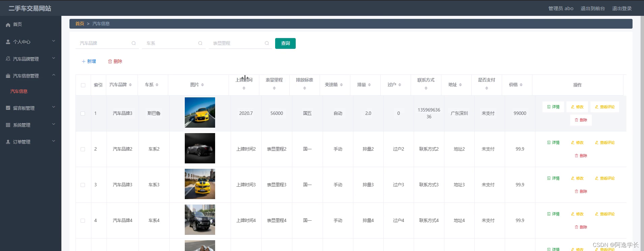Open 详情 for row 2 车系2

click(553, 143)
